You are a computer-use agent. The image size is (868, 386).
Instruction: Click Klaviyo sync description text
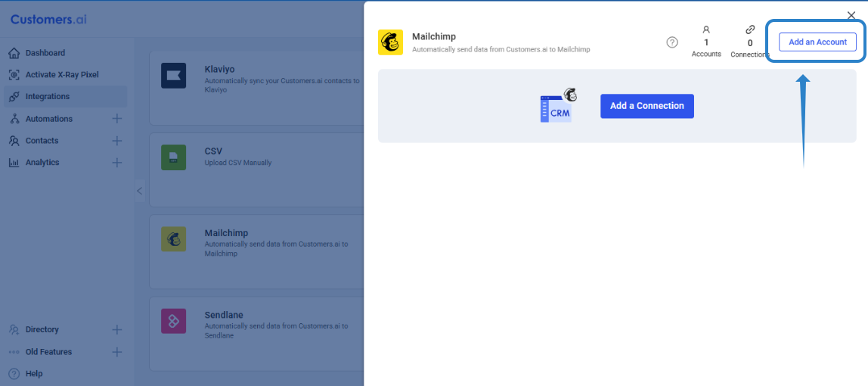pos(282,85)
